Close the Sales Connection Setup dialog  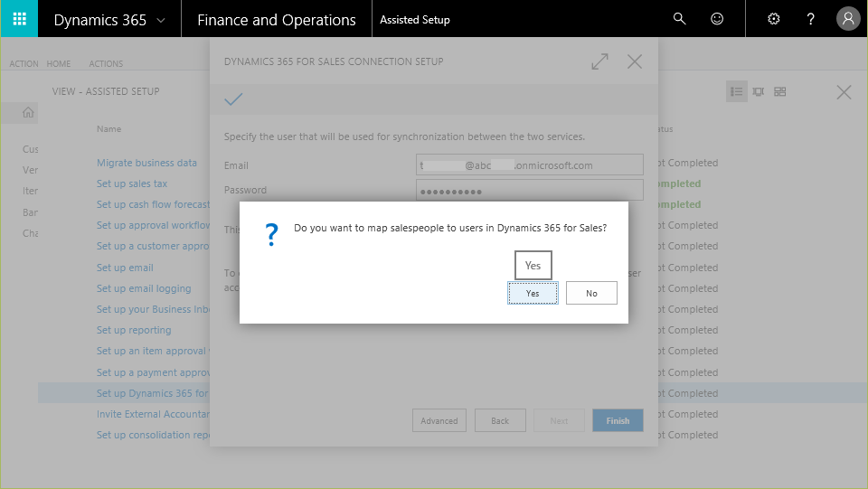pyautogui.click(x=635, y=61)
